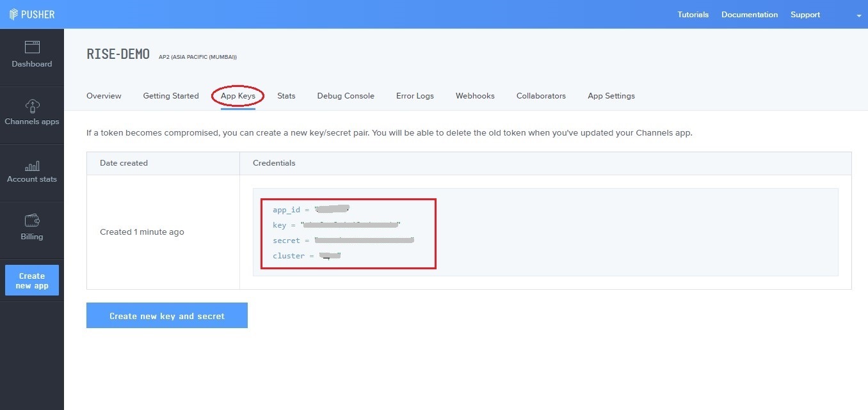Image resolution: width=868 pixels, height=410 pixels.
Task: Open the Billing wallet icon
Action: coord(32,221)
